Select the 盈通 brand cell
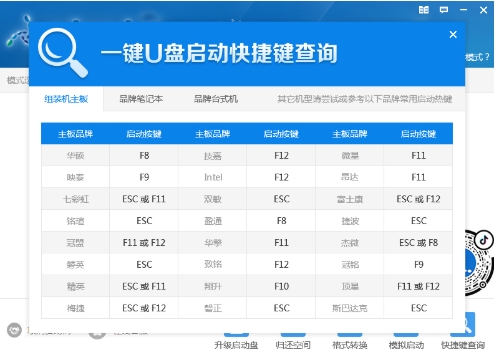The height and width of the screenshot is (363, 499). (x=213, y=221)
